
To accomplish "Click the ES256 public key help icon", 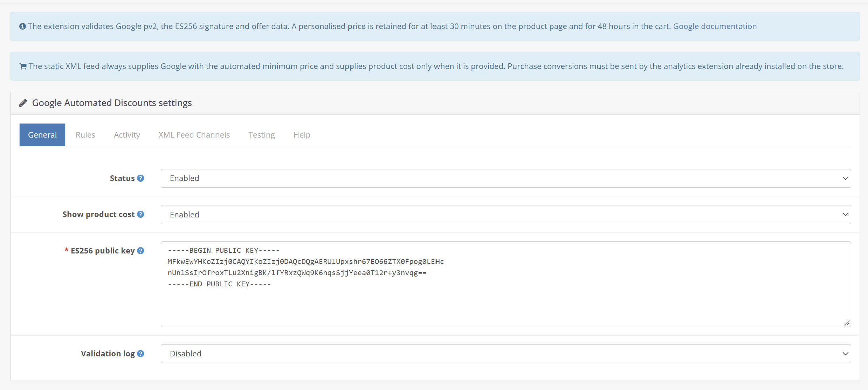I will pos(140,251).
